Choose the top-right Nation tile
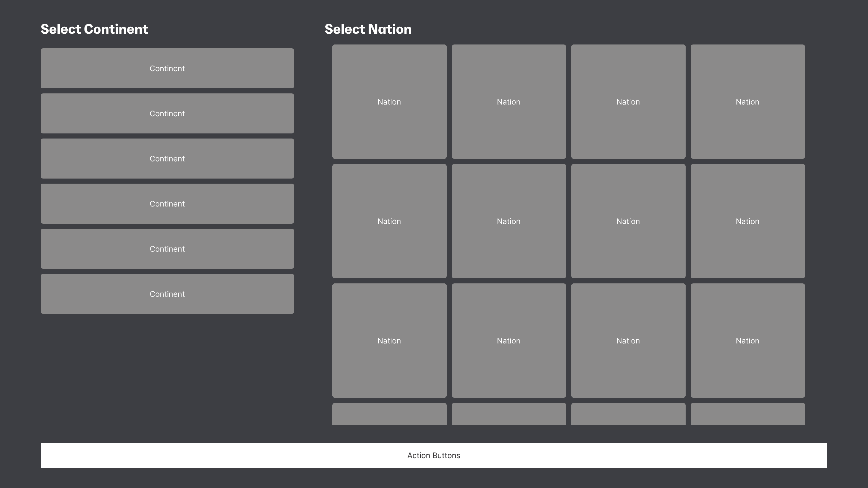The height and width of the screenshot is (488, 868). coord(748,102)
